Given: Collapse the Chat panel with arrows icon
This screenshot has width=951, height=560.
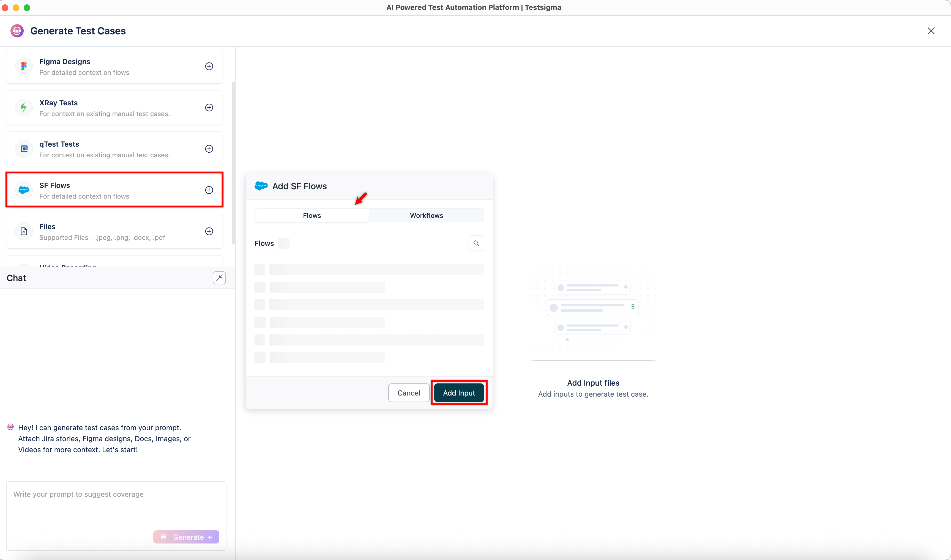Looking at the screenshot, I should tap(219, 278).
